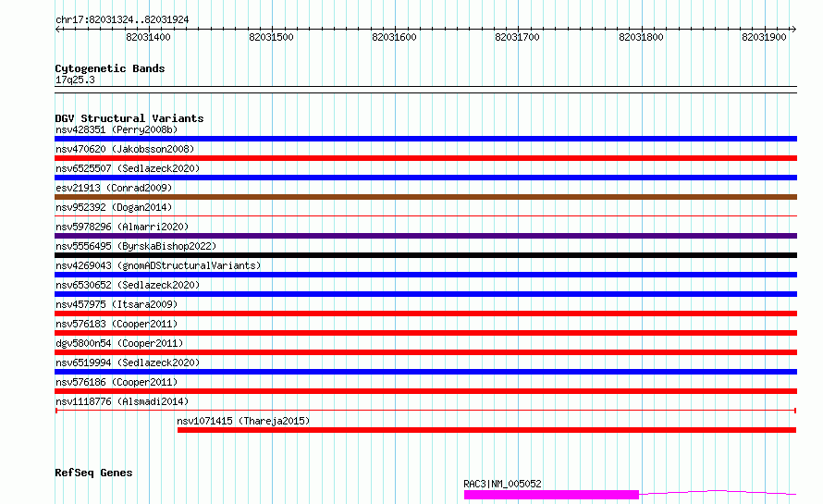Click the thin red line under nsv952392

[x=425, y=215]
